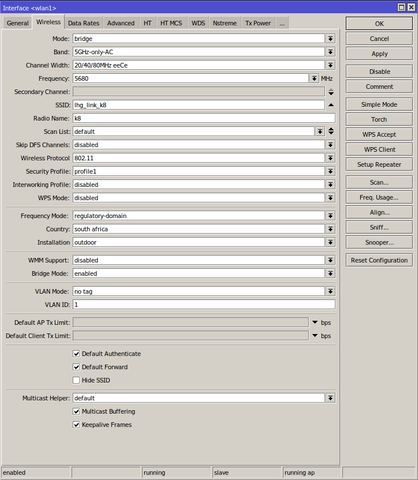Open Freq. Usage... tool
The width and height of the screenshot is (418, 480).
379,197
